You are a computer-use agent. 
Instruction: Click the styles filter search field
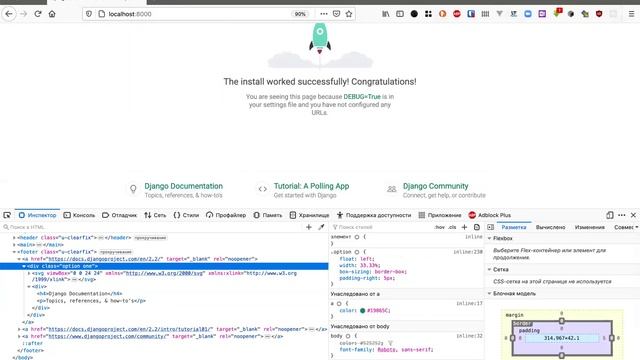pos(382,227)
